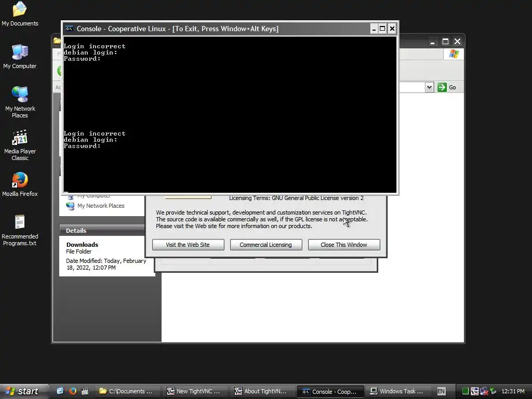532x399 pixels.
Task: Launch Media Player Classic desktop shortcut
Action: pos(20,145)
